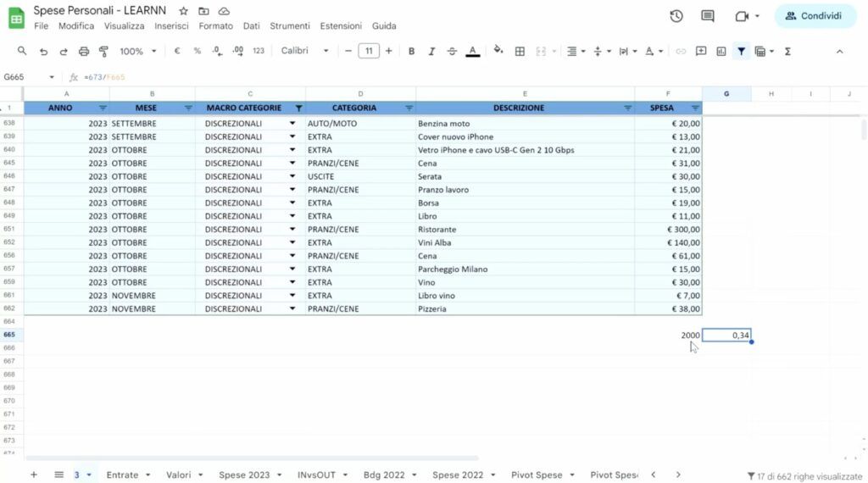Increase decimal places icon

point(238,51)
